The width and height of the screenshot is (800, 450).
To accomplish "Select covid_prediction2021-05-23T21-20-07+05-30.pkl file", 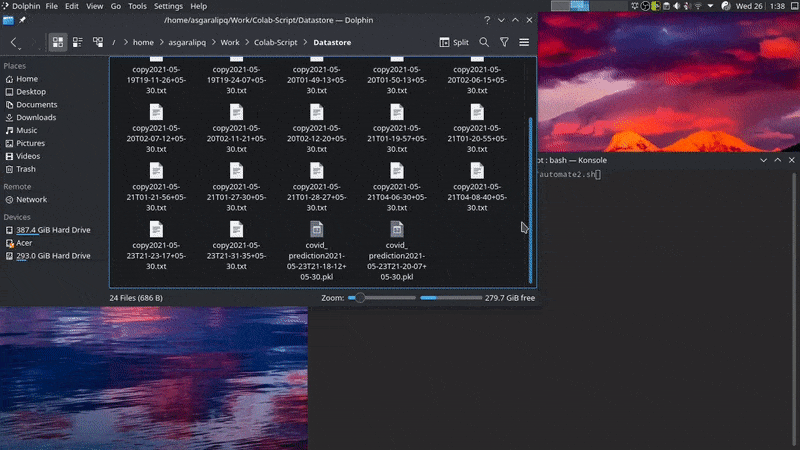I will (396, 251).
